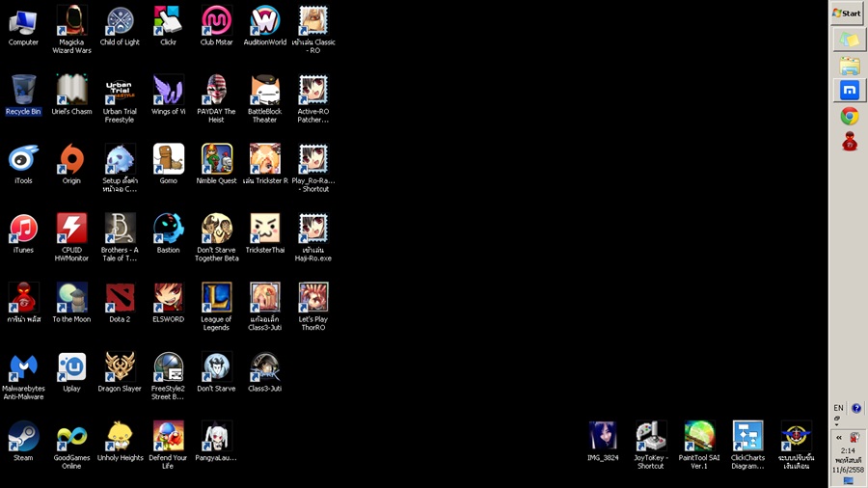Image resolution: width=868 pixels, height=488 pixels.
Task: Launch League of Legends shortcut
Action: (216, 307)
